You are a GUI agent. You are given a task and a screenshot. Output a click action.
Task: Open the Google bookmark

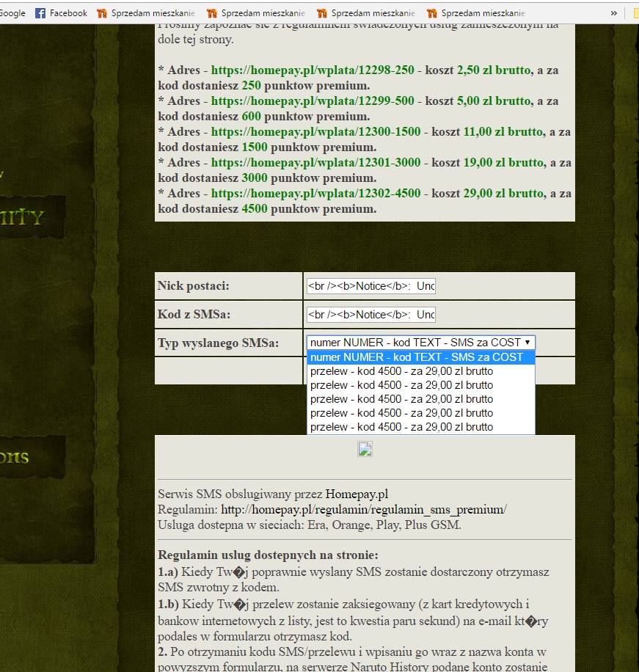[x=12, y=13]
